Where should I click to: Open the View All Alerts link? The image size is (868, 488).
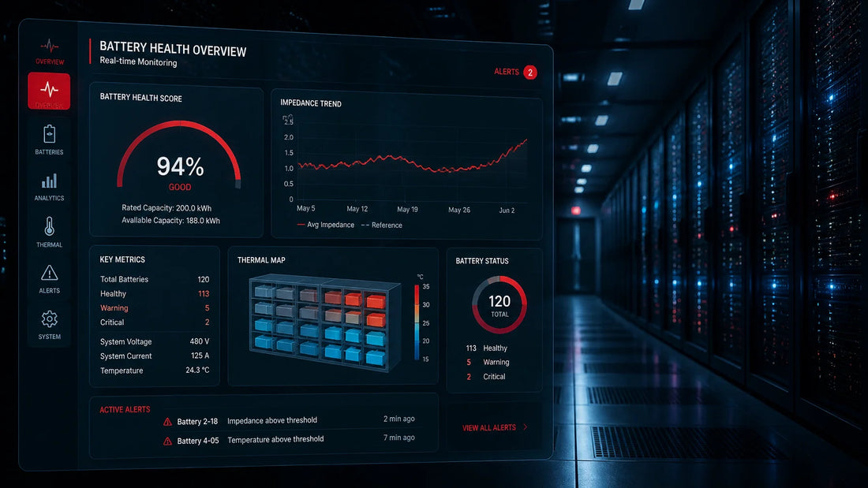pyautogui.click(x=488, y=428)
